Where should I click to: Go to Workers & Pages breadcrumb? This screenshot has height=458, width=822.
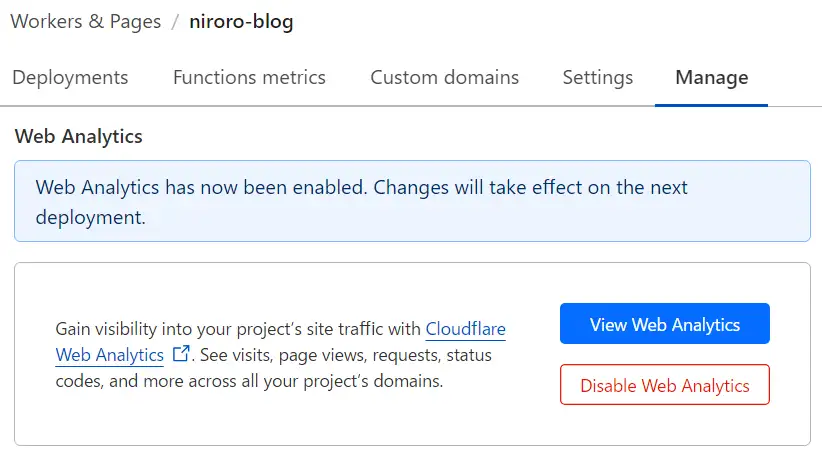tap(86, 22)
